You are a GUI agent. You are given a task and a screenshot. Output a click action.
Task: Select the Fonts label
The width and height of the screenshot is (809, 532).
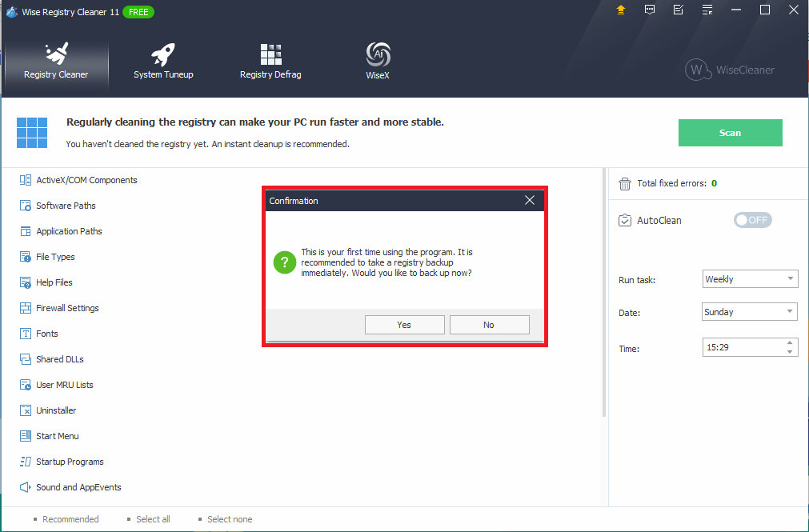47,334
